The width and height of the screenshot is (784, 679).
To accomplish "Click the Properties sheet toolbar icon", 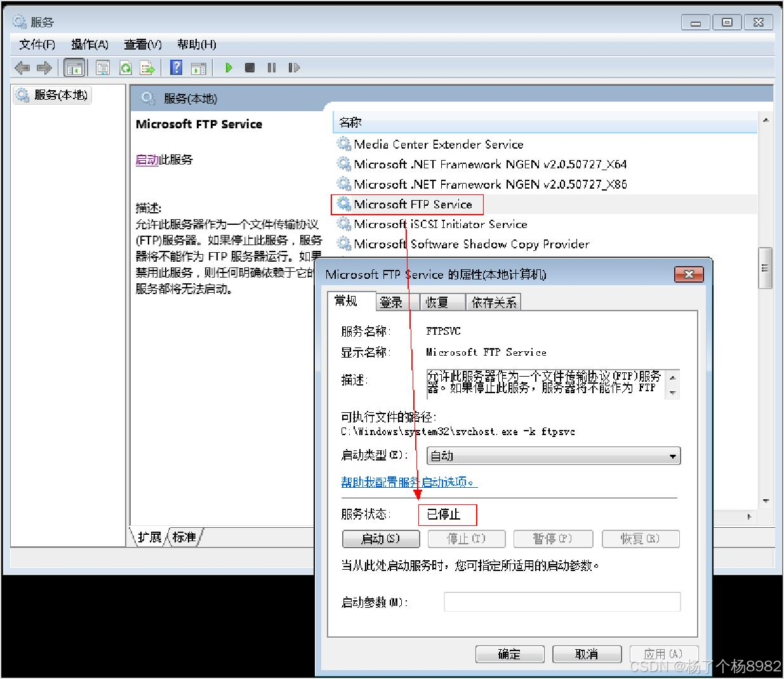I will 103,67.
